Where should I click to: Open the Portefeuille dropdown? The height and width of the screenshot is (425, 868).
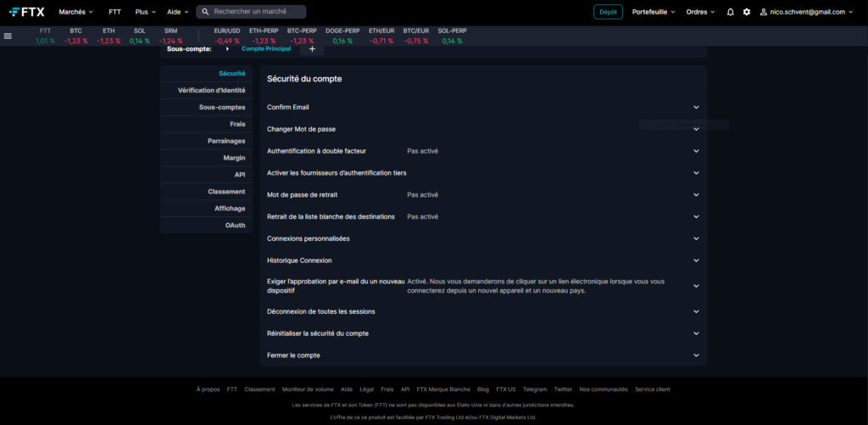tap(654, 12)
